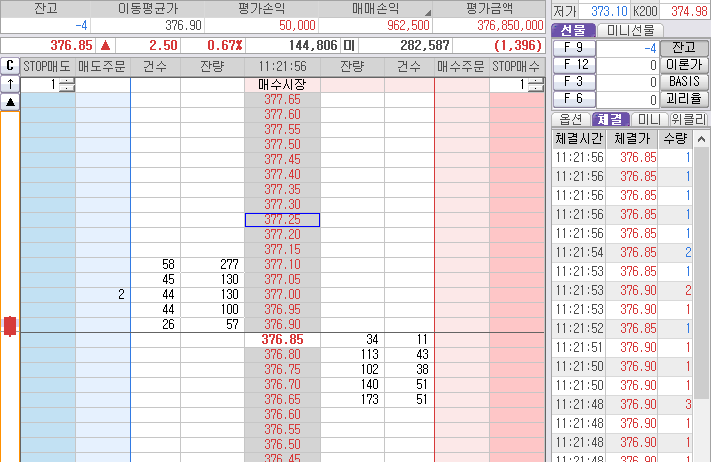Open the 미니 tab
This screenshot has height=462, width=711.
tap(649, 119)
